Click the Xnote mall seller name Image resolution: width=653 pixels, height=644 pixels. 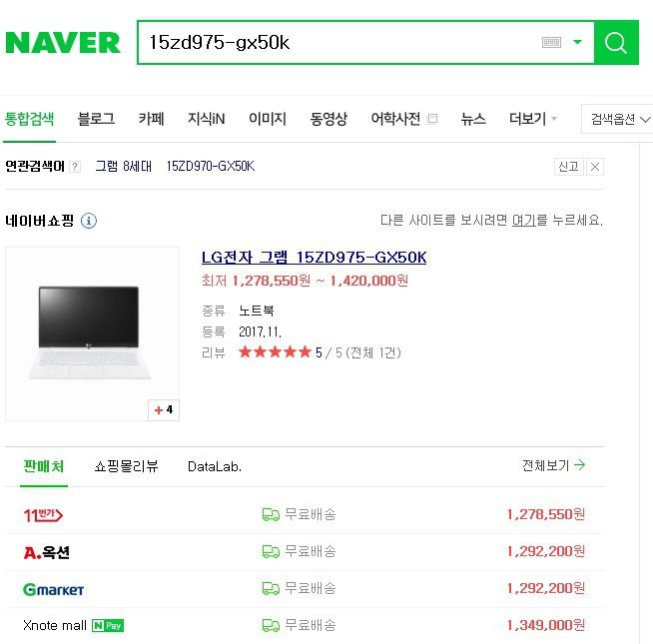click(55, 625)
